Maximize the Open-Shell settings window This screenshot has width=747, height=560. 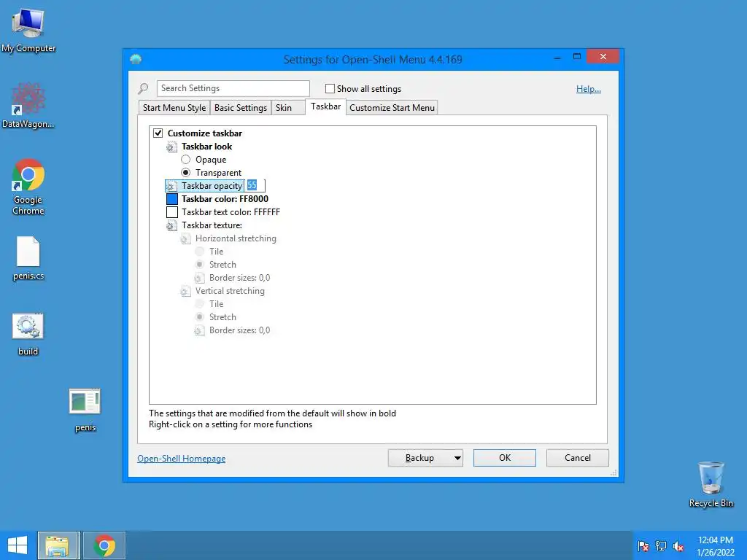pos(577,57)
